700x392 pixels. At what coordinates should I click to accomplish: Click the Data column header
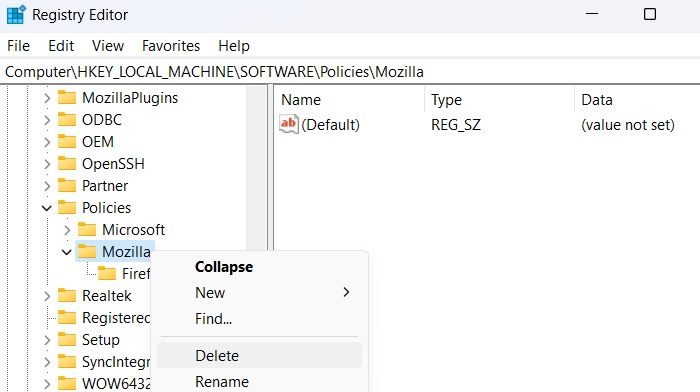pos(638,100)
